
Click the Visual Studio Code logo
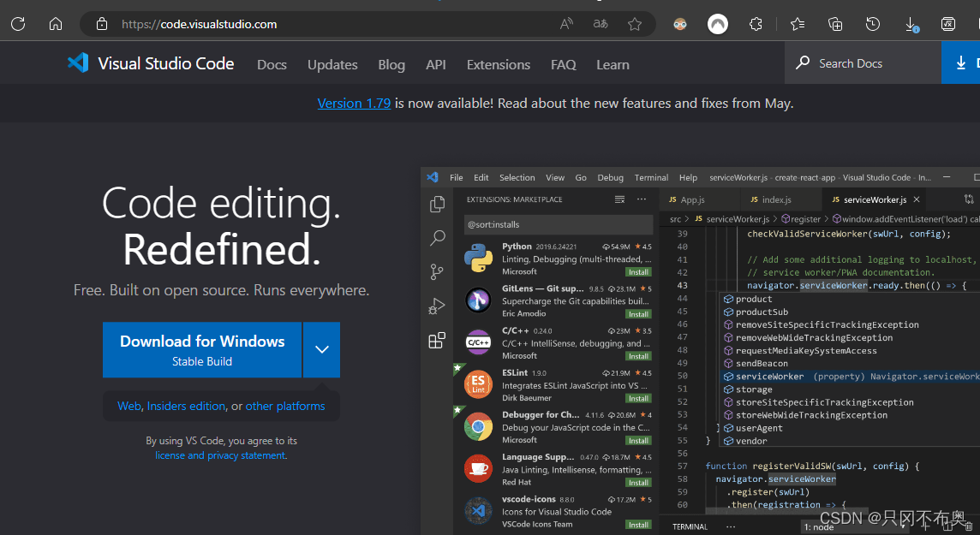point(78,62)
